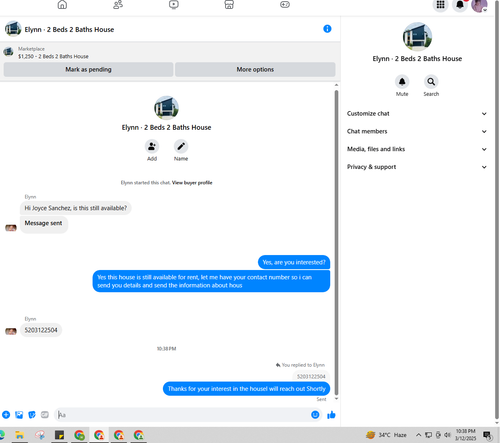Image resolution: width=500 pixels, height=443 pixels.
Task: Click the "Message sent" bubble
Action: tap(44, 224)
